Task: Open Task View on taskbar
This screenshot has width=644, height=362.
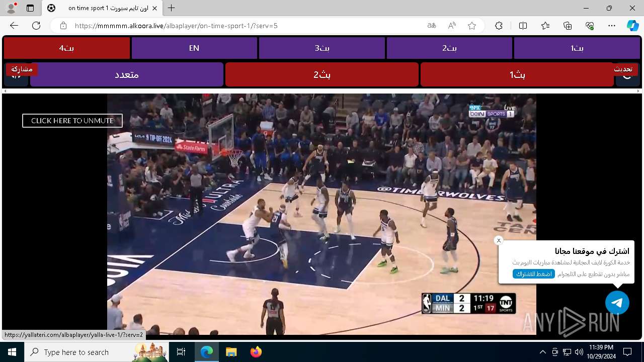Action: (x=181, y=352)
